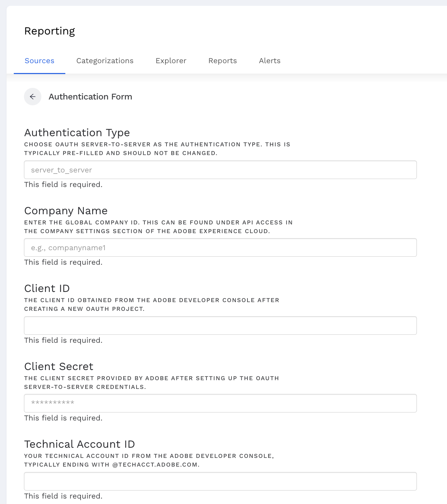Click the Company Name heading label
The height and width of the screenshot is (504, 447).
[x=66, y=211]
